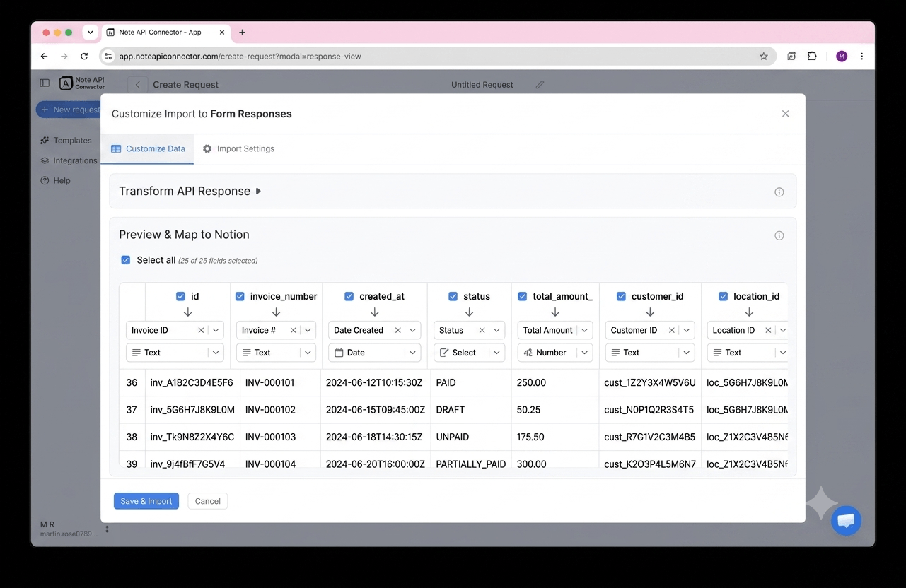Clear the Invoice # mapping with X
This screenshot has width=906, height=588.
(x=293, y=330)
